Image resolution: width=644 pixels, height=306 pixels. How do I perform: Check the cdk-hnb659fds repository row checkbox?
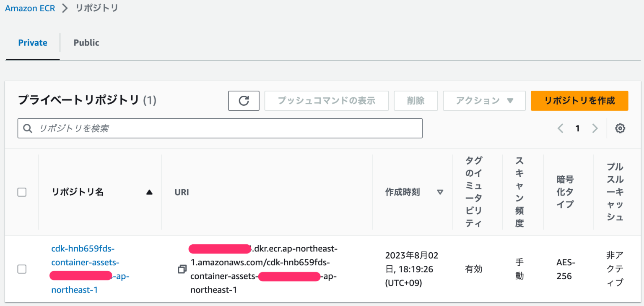tap(21, 269)
